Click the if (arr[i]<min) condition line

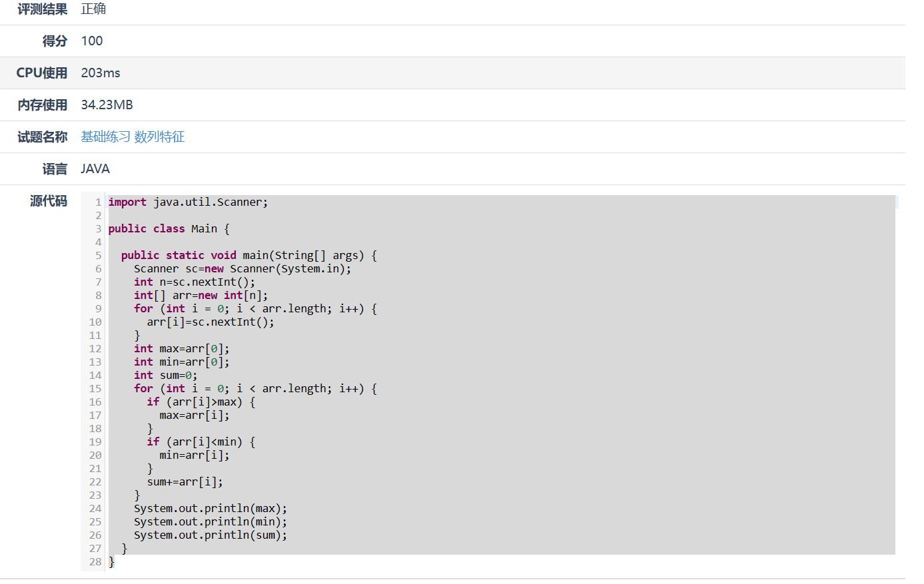point(201,442)
